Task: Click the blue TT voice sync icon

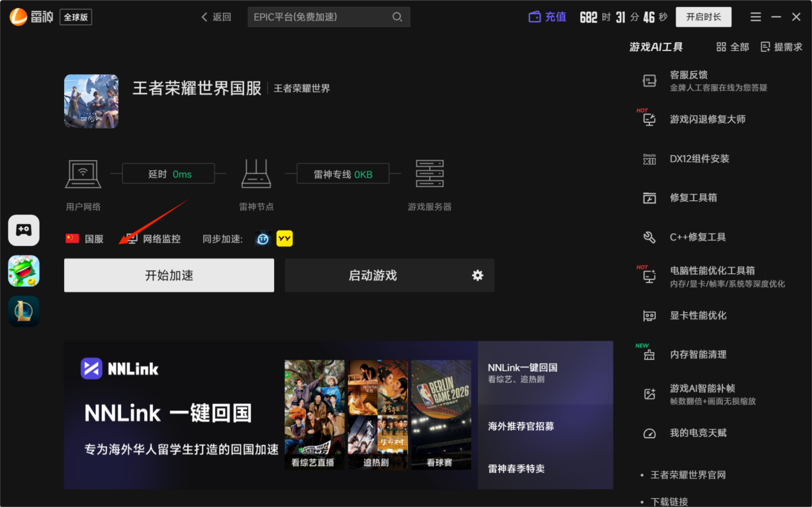Action: pos(263,239)
